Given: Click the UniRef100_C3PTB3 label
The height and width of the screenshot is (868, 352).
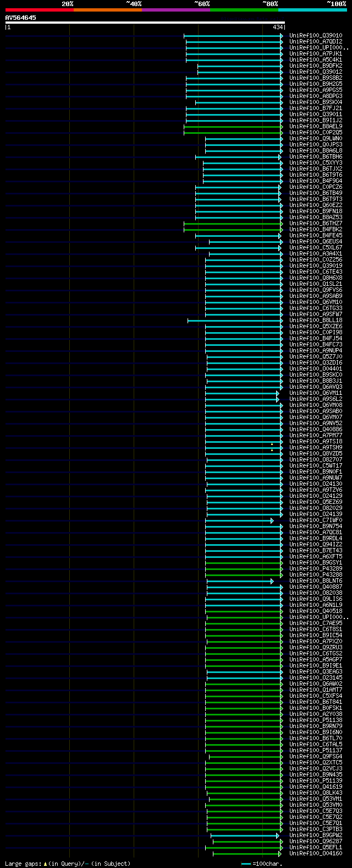Looking at the screenshot, I should (x=316, y=829).
